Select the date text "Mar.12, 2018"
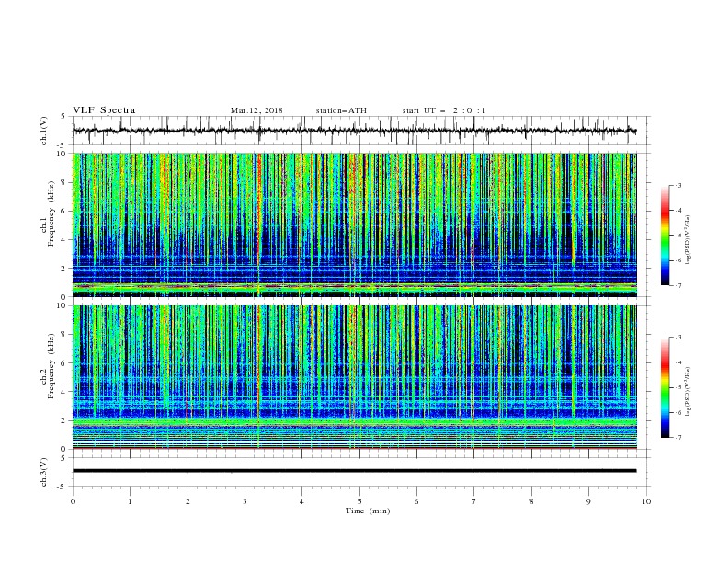 coord(256,110)
